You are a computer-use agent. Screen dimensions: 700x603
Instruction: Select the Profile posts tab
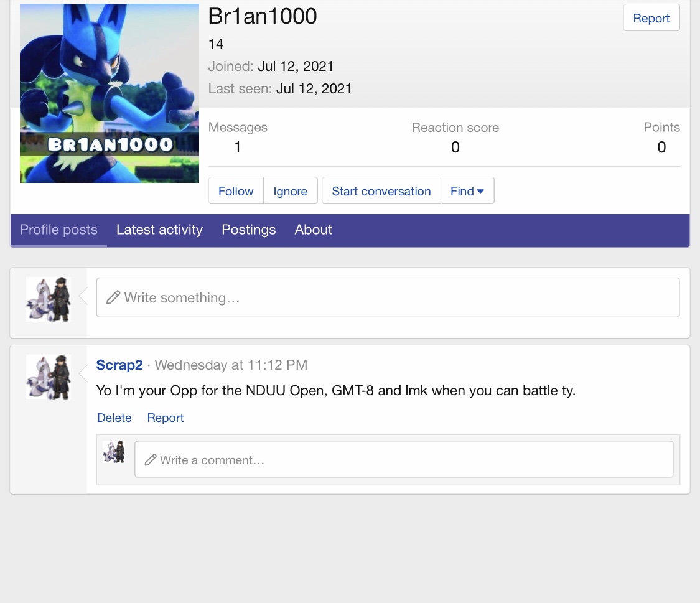(58, 230)
